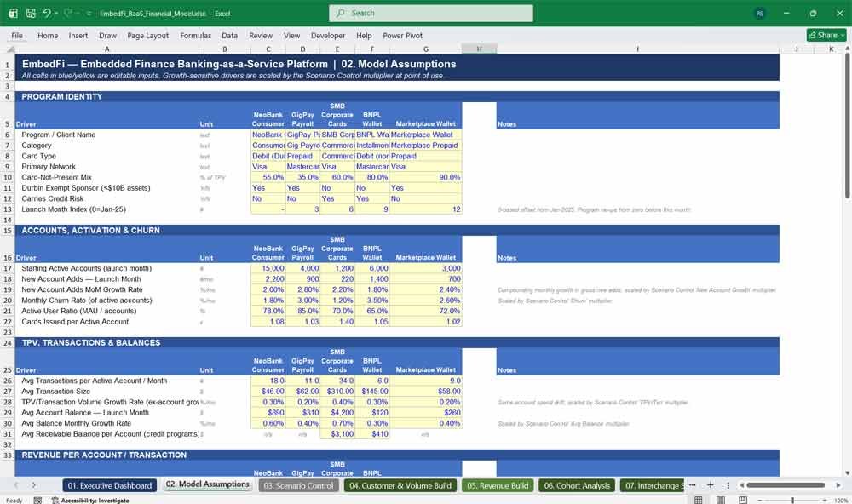This screenshot has height=504, width=852.
Task: Select the 85.0% GigPay active user ratio
Action: 302,312
